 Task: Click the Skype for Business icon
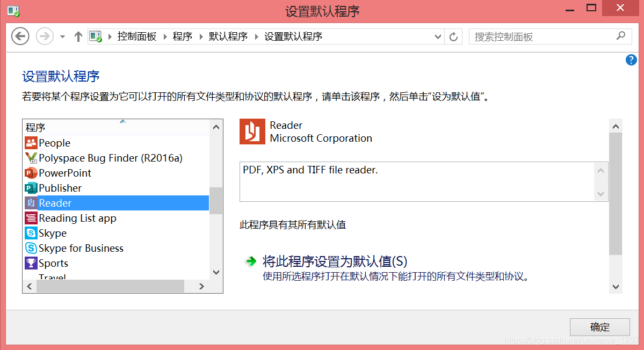pyautogui.click(x=31, y=248)
